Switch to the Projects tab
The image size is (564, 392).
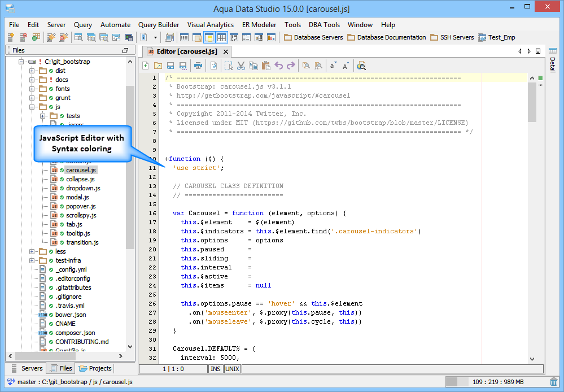tap(95, 368)
